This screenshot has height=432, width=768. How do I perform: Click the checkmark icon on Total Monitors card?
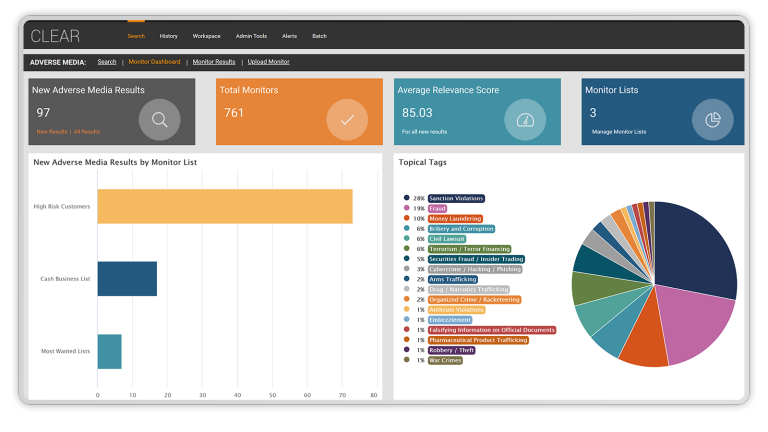click(x=347, y=120)
